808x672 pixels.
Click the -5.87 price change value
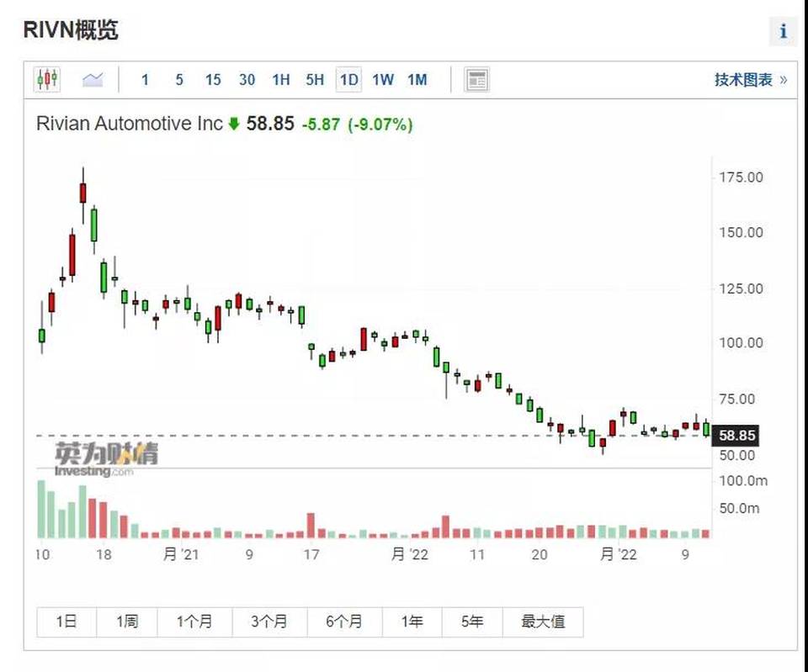321,124
